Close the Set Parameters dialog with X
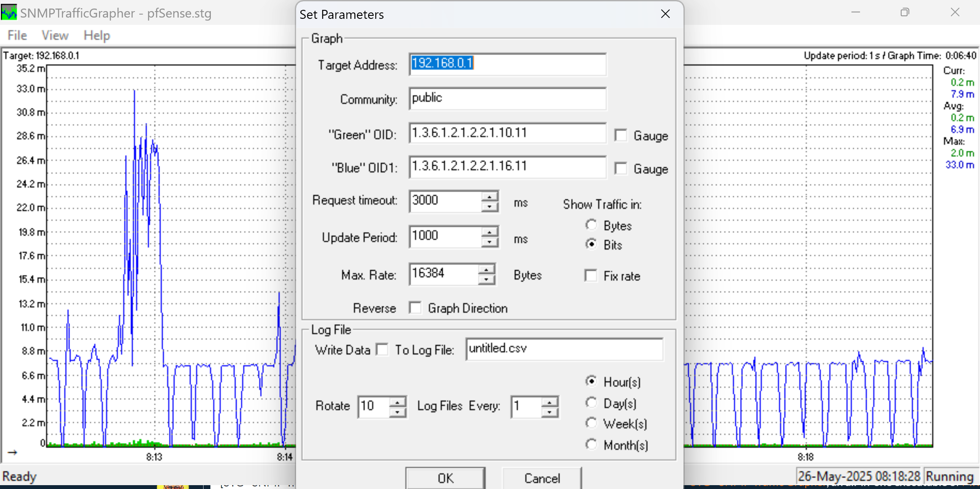The width and height of the screenshot is (980, 489). click(x=665, y=14)
